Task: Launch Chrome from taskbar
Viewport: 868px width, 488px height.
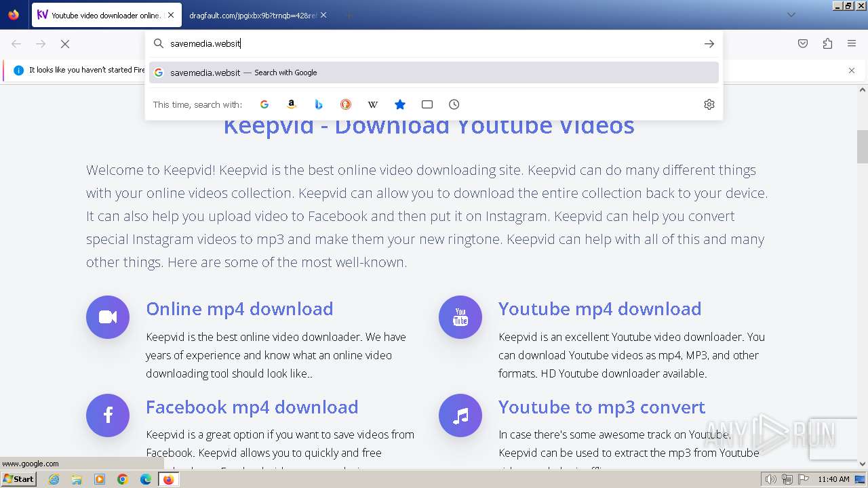Action: tap(123, 479)
